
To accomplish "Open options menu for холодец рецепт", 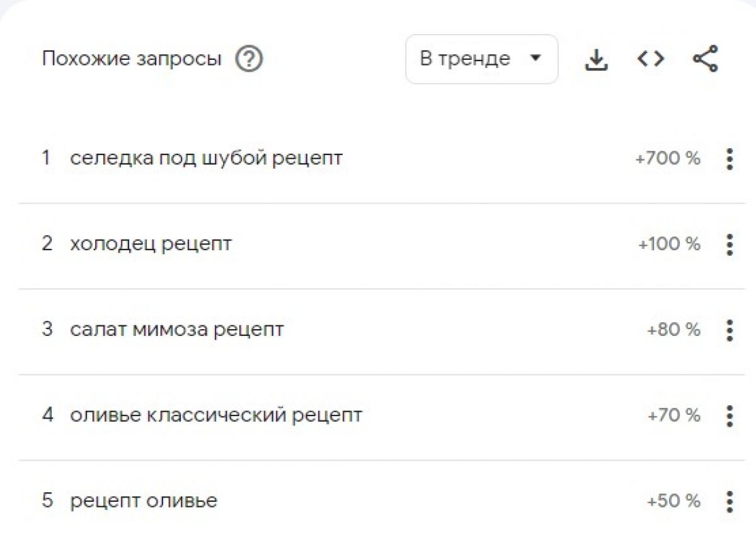I will coord(730,244).
